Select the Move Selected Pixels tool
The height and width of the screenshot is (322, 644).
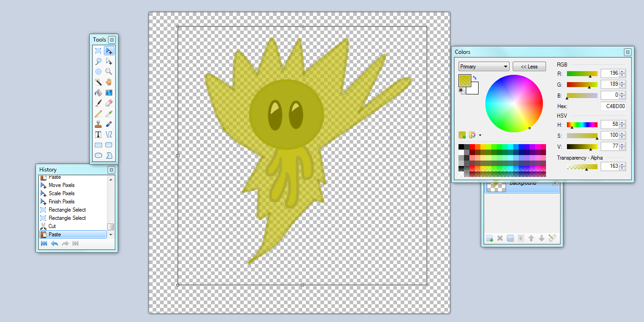click(x=109, y=51)
